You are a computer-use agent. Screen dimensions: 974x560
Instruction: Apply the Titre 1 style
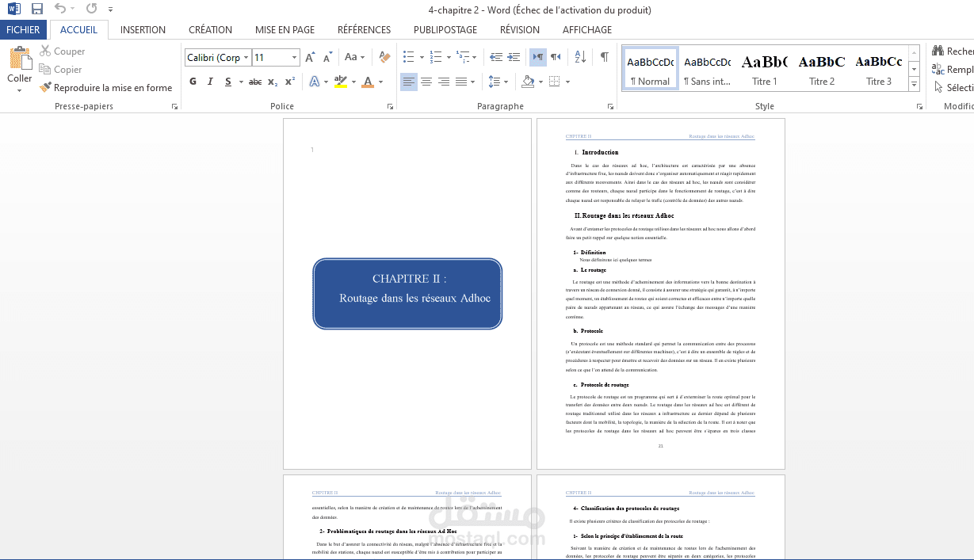(x=764, y=68)
